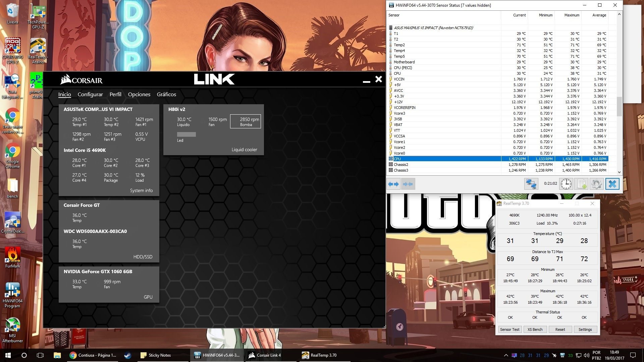Click the HWiNFO remote network monitors icon
This screenshot has height=362, width=644.
coord(531,184)
